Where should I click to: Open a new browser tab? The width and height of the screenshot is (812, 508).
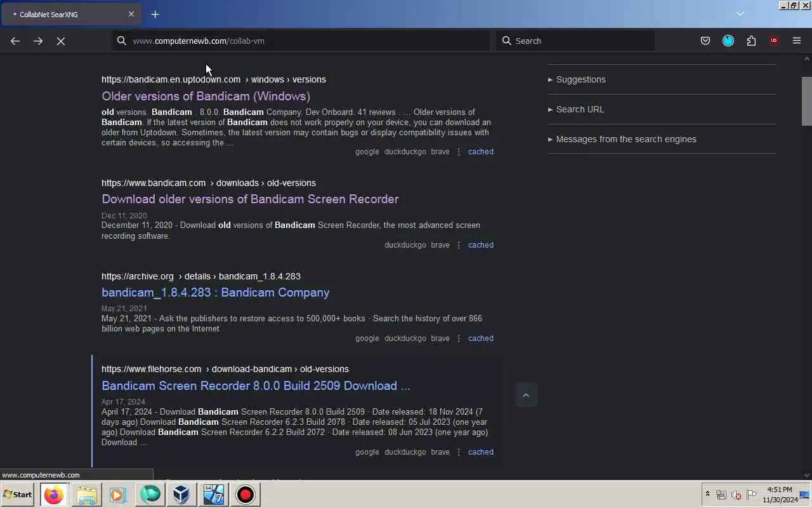point(155,14)
